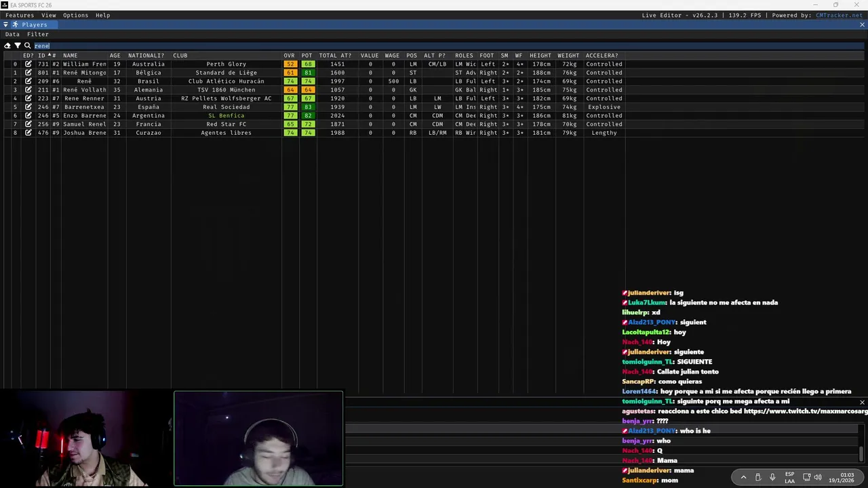Click the 'Club Atlético Huracán' cell
The height and width of the screenshot is (488, 868).
[x=226, y=81]
